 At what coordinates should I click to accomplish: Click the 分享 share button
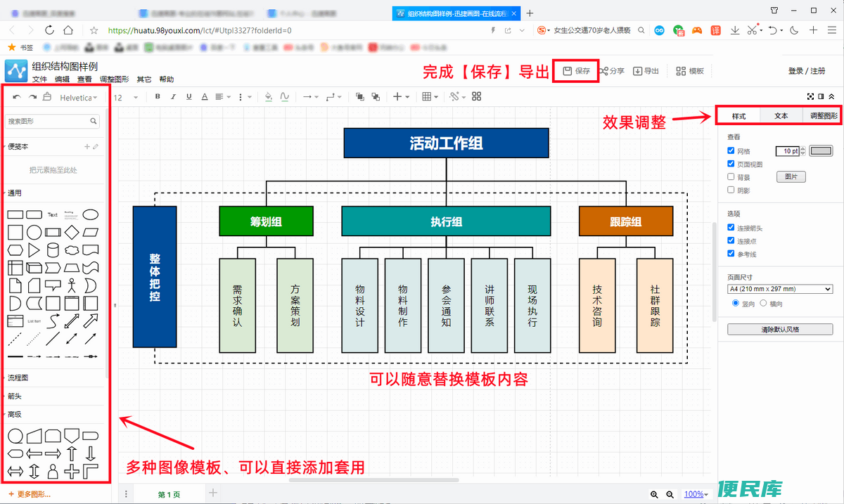tap(611, 71)
